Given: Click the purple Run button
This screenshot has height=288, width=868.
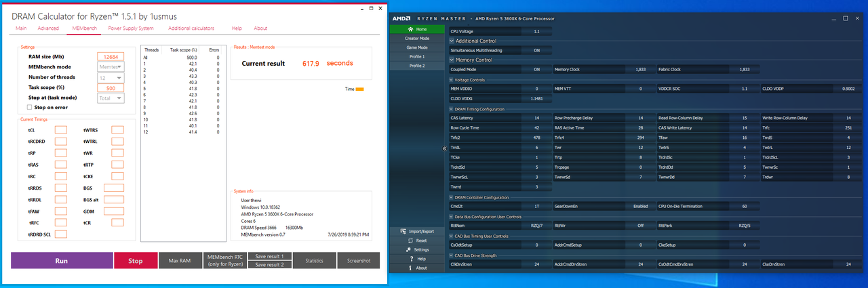Looking at the screenshot, I should point(62,260).
